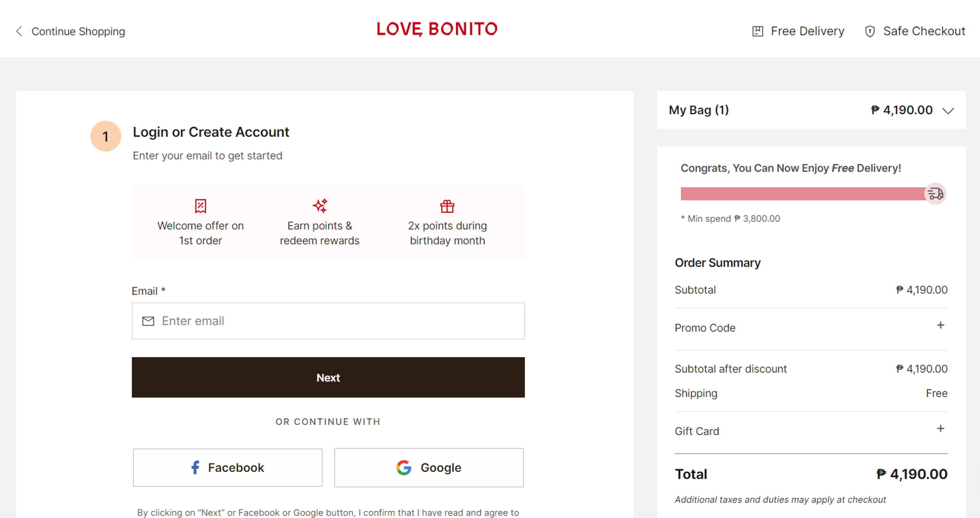The height and width of the screenshot is (518, 980).
Task: Click the 2x points during birthday month text
Action: (447, 233)
